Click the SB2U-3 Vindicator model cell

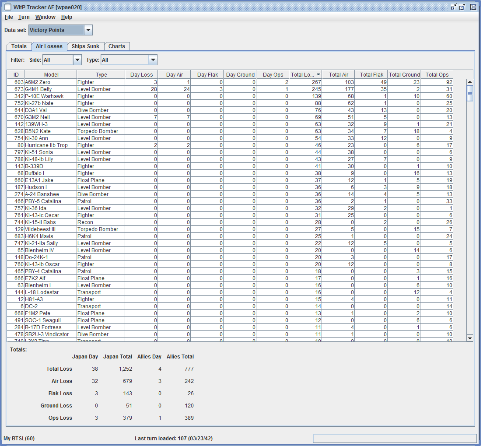click(x=50, y=334)
